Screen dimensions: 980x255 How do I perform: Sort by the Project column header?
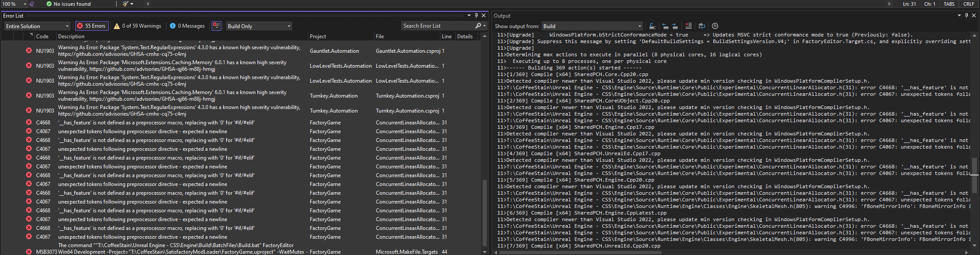pyautogui.click(x=318, y=36)
